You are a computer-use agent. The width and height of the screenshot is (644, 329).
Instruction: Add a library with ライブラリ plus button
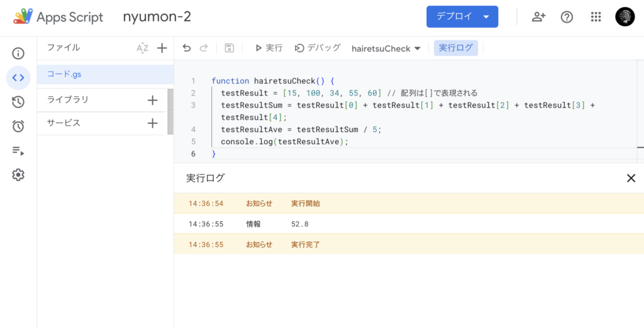click(152, 100)
